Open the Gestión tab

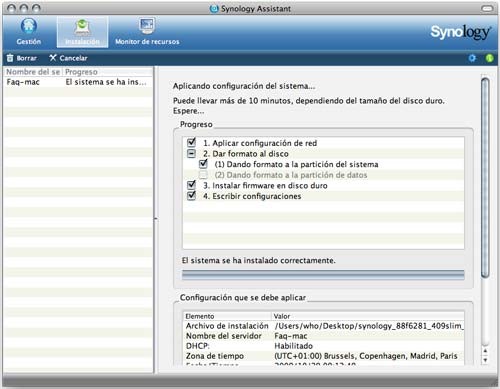click(29, 32)
